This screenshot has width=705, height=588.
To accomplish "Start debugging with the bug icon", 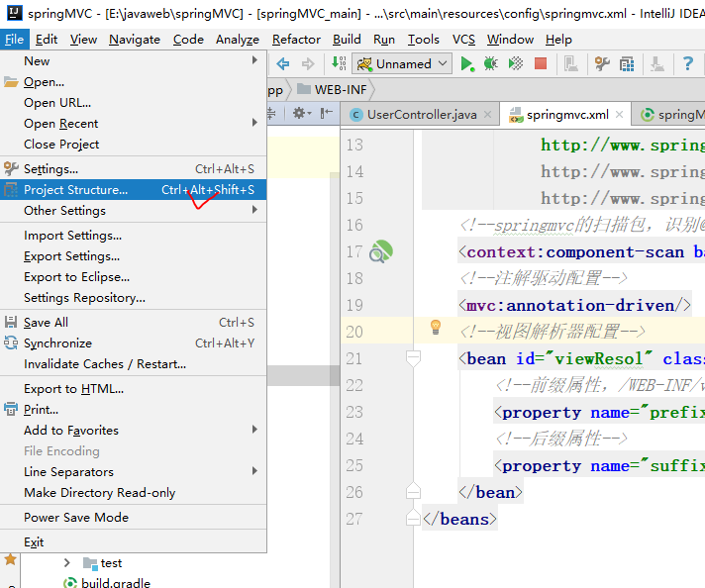I will 490,63.
